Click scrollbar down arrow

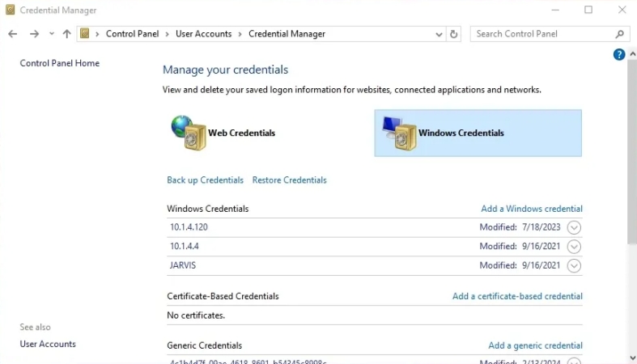(x=632, y=358)
